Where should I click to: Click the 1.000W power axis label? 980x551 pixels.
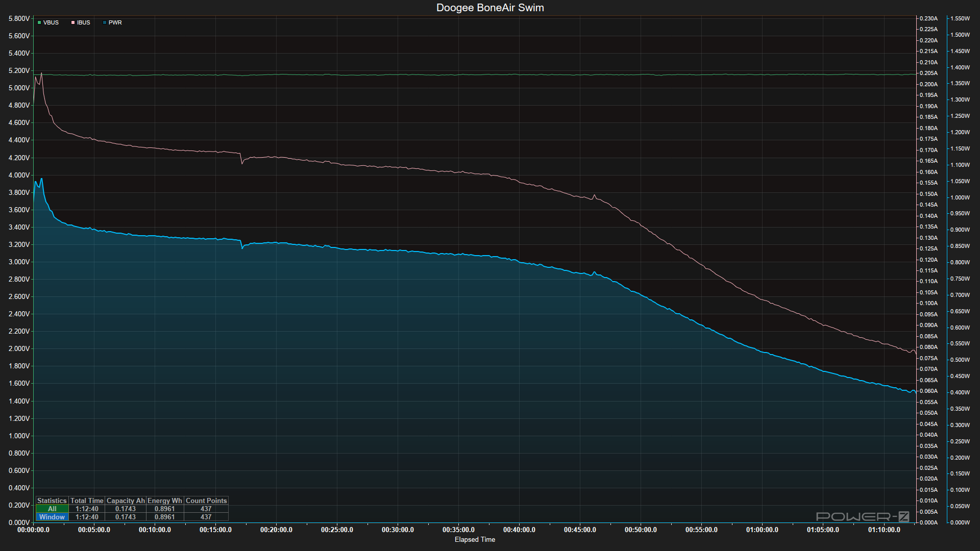tap(960, 197)
